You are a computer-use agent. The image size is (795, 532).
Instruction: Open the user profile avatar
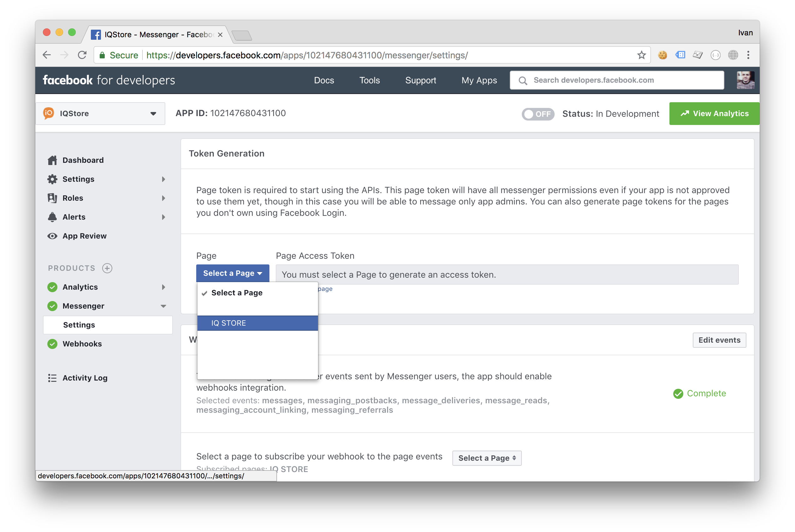pos(745,80)
